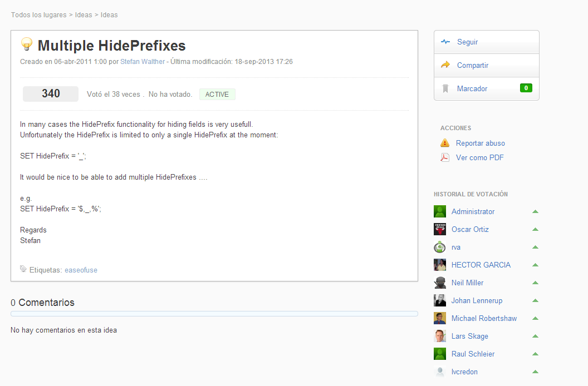Viewport: 588px width, 386px height.
Task: Click the 340 vote score box
Action: [x=51, y=94]
